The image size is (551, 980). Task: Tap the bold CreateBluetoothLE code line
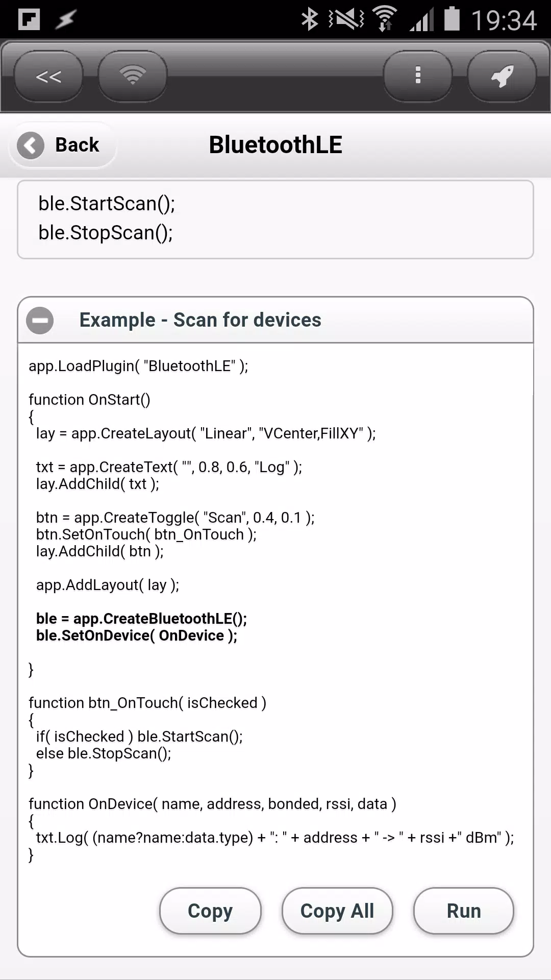tap(141, 619)
